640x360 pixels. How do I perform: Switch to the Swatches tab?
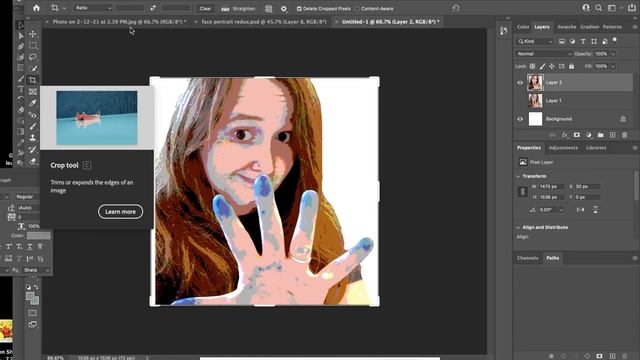click(567, 27)
